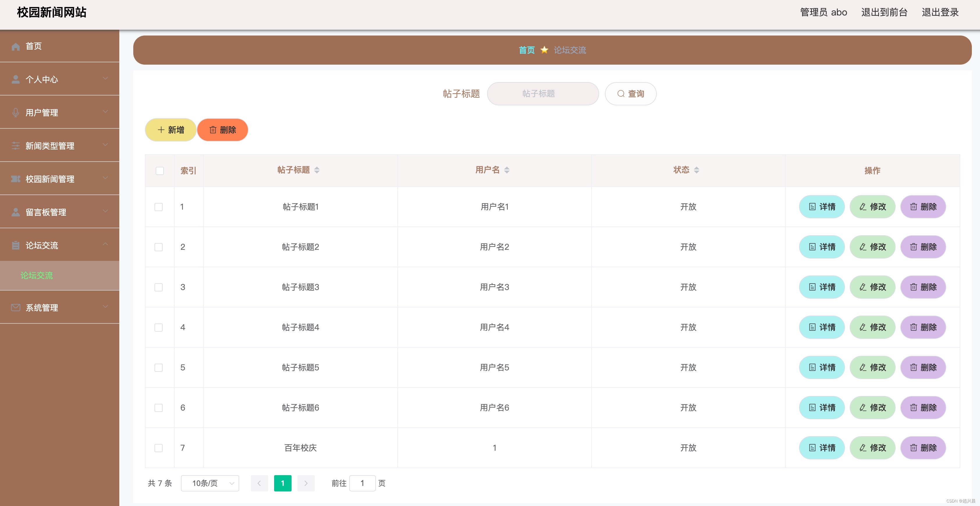Screen dimensions: 980x506
Task: Expand the 新闻类型管理 menu chevron
Action: coord(105,145)
